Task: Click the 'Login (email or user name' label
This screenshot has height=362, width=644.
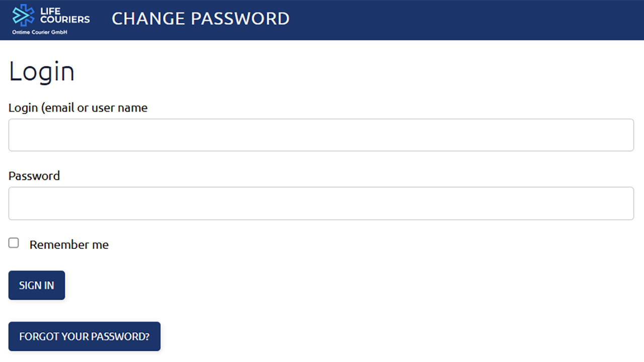Action: [x=78, y=108]
